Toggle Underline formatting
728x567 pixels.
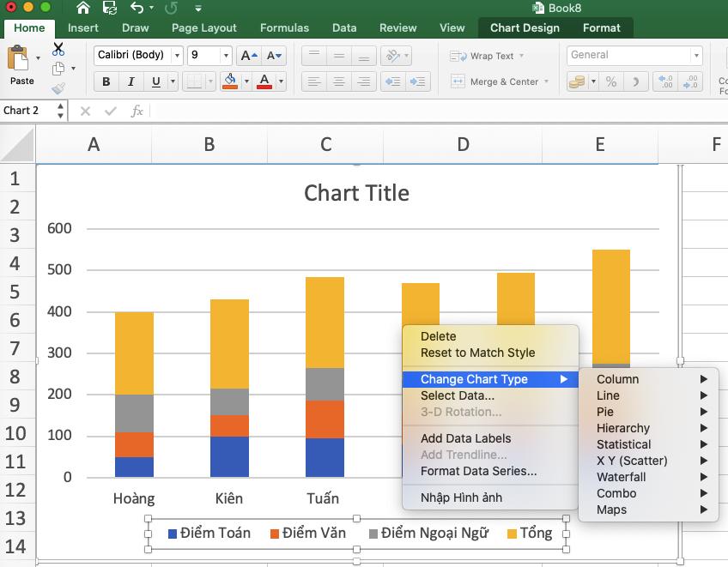pos(154,81)
